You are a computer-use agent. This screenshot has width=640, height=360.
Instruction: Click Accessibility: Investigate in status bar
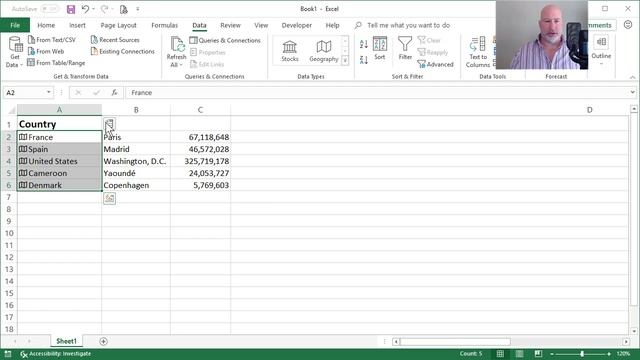click(x=56, y=354)
